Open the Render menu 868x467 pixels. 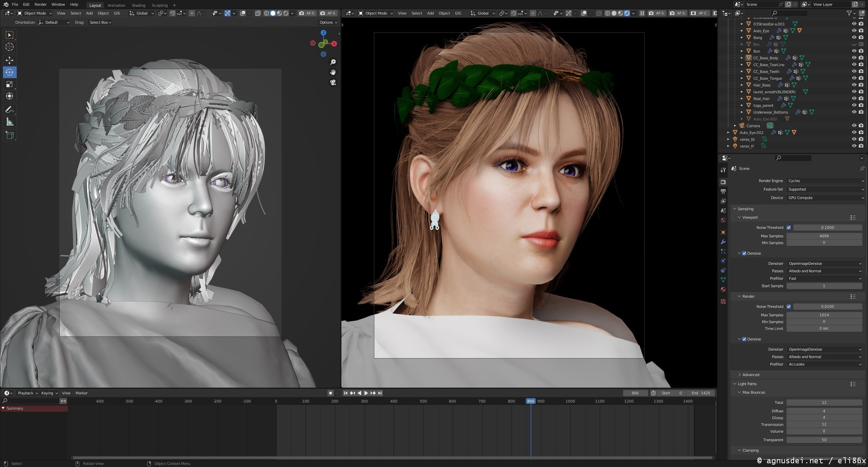pos(40,4)
